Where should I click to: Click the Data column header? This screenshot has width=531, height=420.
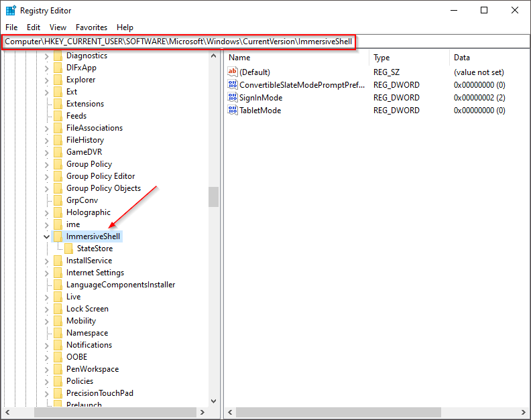489,58
